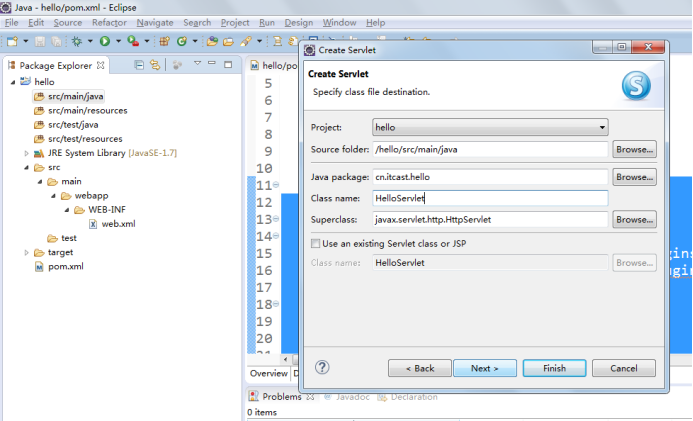Open the Package Explorer View Menu triangle
Image resolution: width=693 pixels, height=421 pixels.
(x=198, y=64)
